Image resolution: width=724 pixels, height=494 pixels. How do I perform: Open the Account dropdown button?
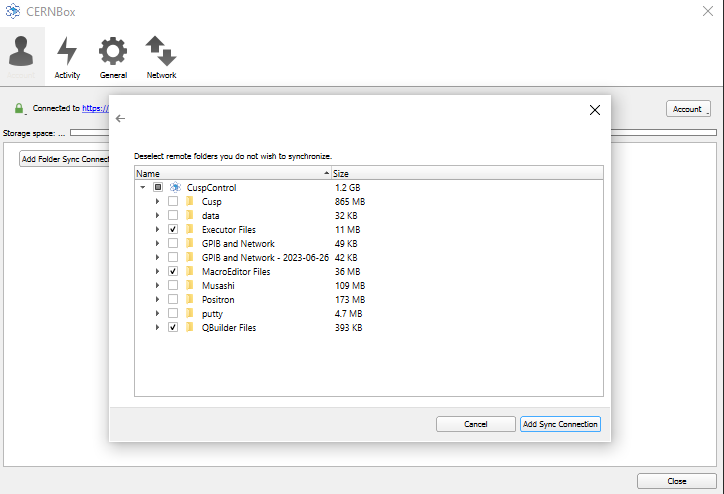688,109
